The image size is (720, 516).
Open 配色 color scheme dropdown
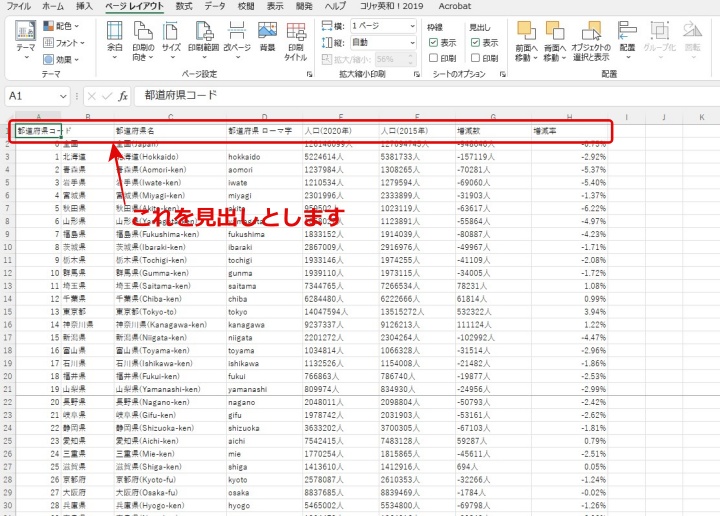pos(61,26)
